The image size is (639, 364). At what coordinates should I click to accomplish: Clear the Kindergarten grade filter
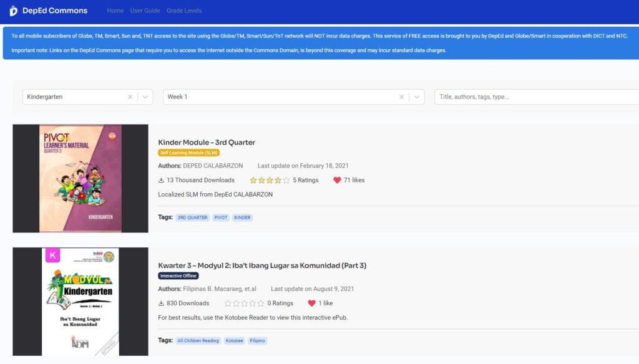coord(130,97)
